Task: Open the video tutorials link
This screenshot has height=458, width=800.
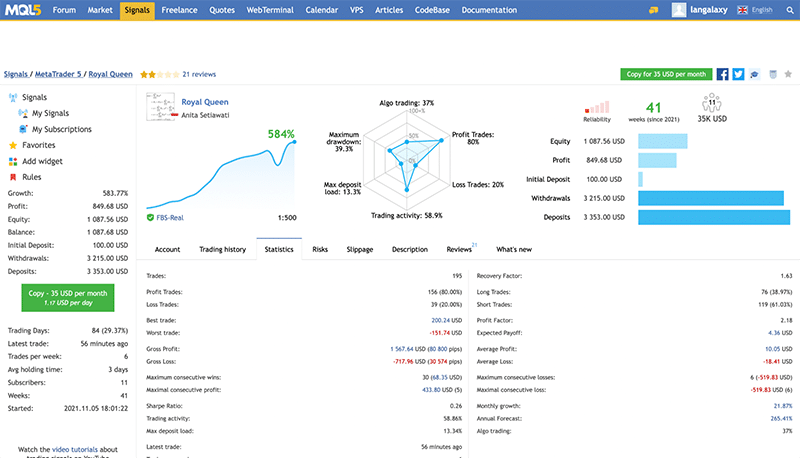Action: click(x=74, y=449)
